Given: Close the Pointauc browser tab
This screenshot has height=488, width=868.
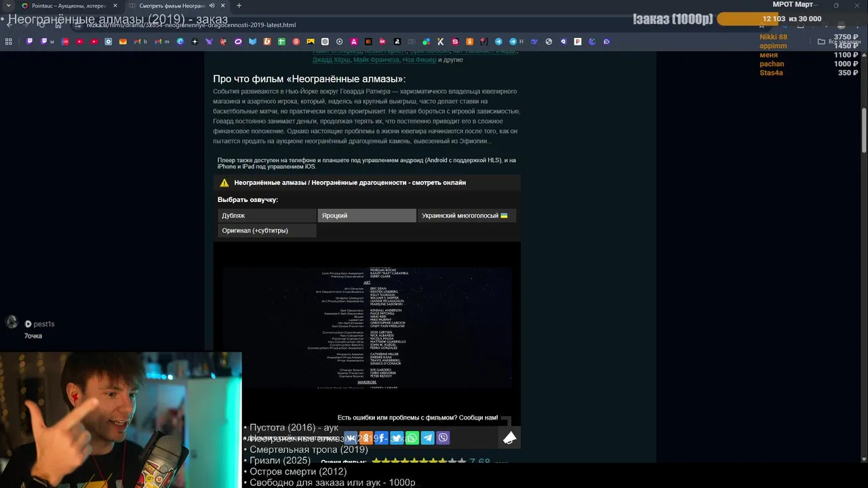Looking at the screenshot, I should click(115, 5).
